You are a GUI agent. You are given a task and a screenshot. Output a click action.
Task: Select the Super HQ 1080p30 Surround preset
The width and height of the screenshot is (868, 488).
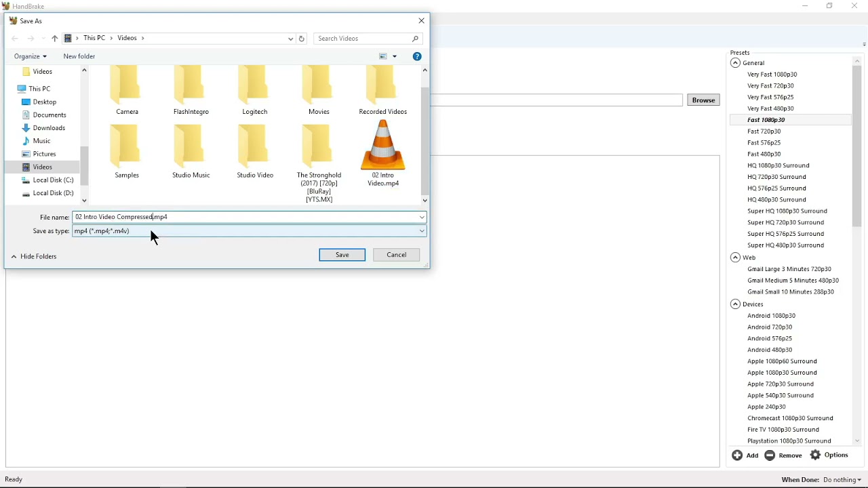click(787, 211)
